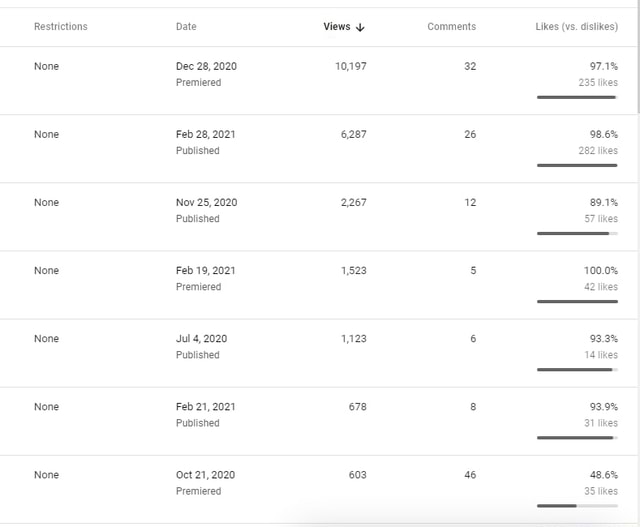640x527 pixels.
Task: Click the Date column header
Action: click(186, 27)
